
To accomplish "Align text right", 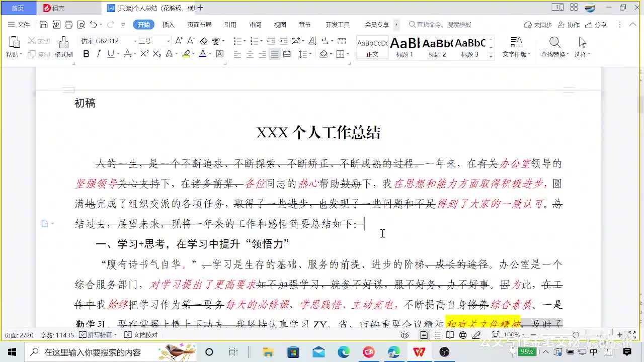I will pos(262,54).
